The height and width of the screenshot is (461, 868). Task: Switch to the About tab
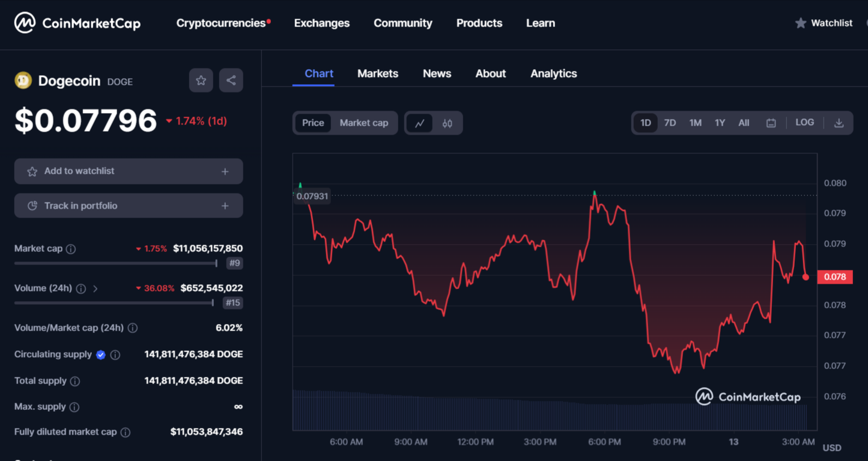point(491,73)
